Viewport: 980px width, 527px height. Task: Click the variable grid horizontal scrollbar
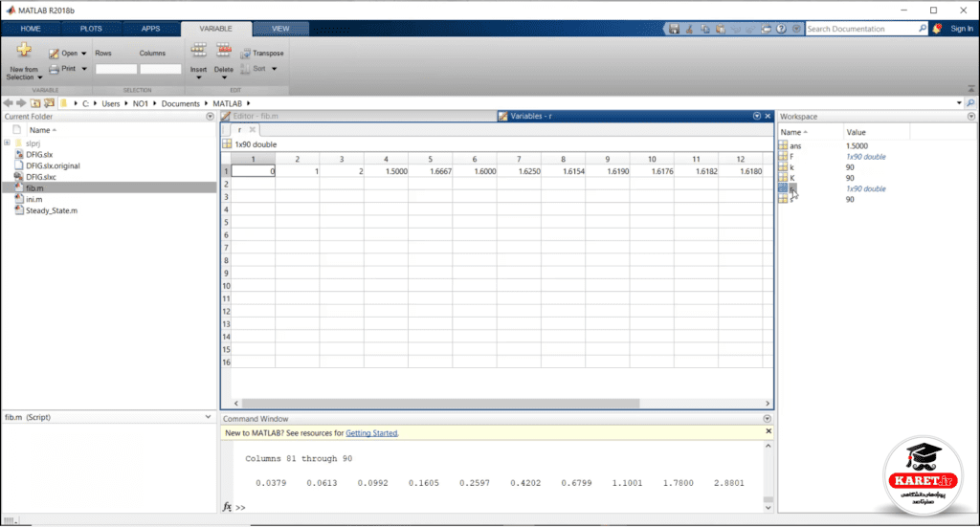click(440, 404)
